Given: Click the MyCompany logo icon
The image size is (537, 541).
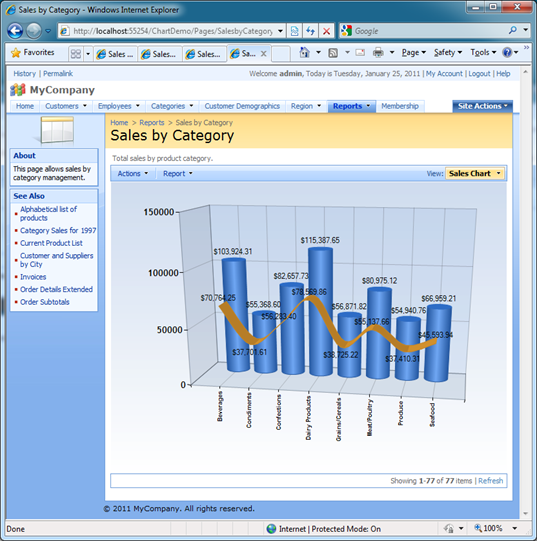Looking at the screenshot, I should click(18, 90).
